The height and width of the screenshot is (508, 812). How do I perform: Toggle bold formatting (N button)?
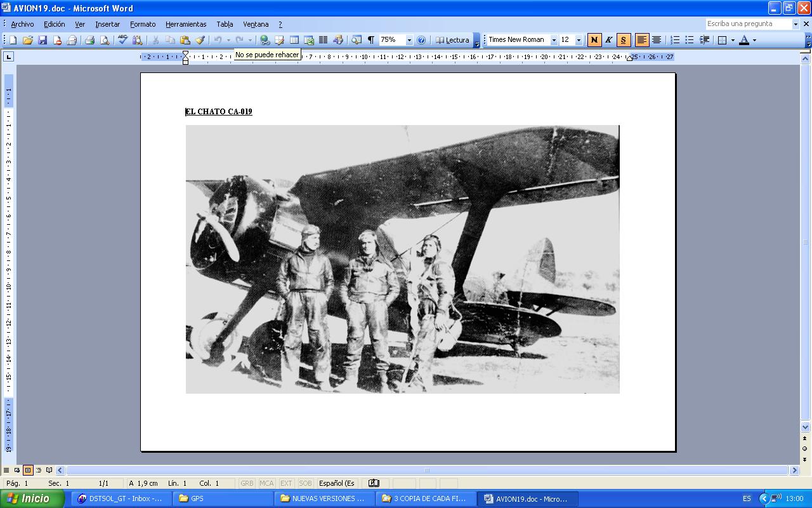pos(594,40)
